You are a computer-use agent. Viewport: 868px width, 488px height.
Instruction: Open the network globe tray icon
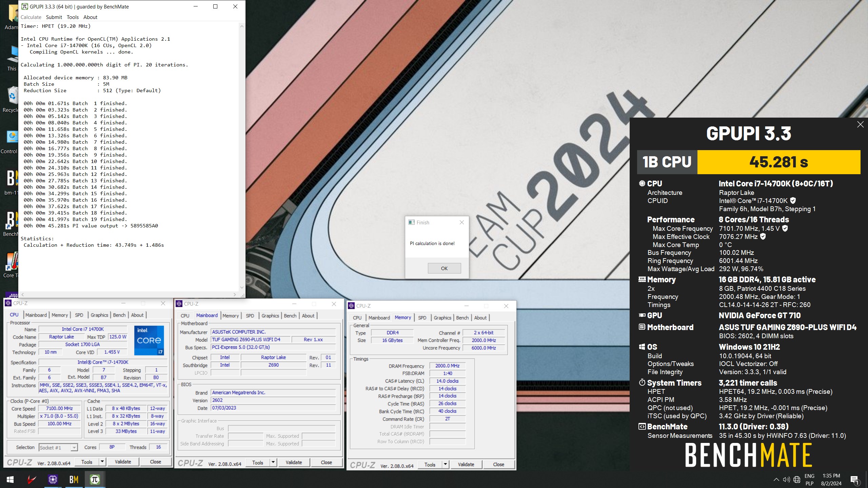(x=797, y=480)
